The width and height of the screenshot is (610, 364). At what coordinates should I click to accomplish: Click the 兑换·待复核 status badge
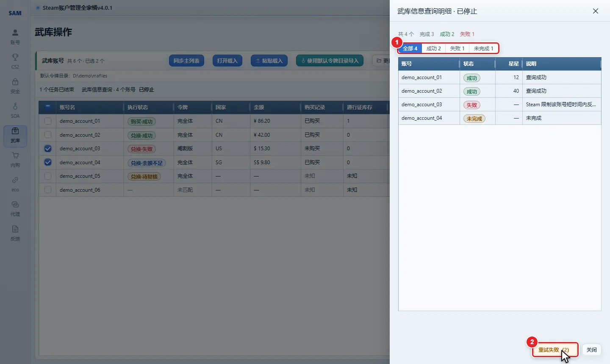[144, 176]
